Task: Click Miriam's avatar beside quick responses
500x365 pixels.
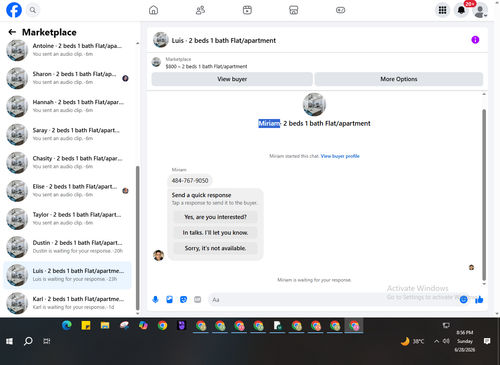Action: pos(158,255)
